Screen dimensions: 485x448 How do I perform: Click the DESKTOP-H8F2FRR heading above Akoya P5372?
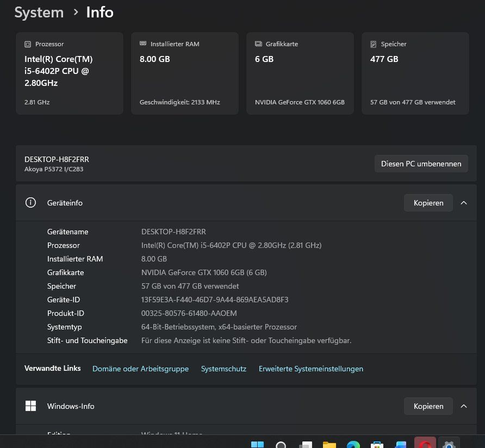[x=57, y=159]
